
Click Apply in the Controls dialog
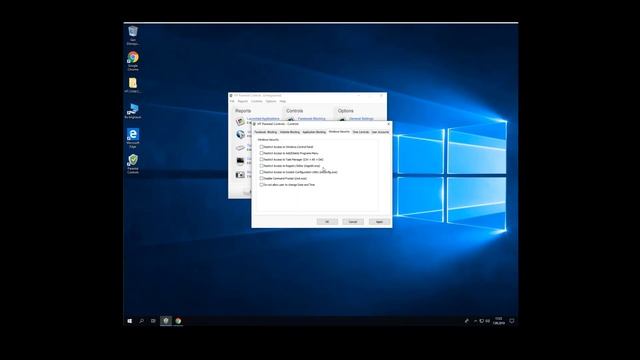tap(379, 222)
